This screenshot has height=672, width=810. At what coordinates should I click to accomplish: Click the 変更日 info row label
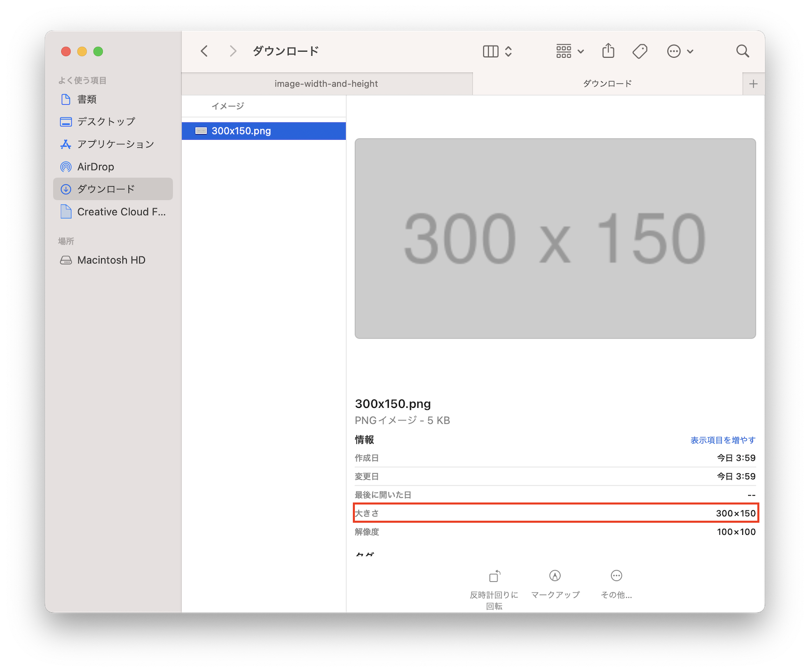pos(367,477)
